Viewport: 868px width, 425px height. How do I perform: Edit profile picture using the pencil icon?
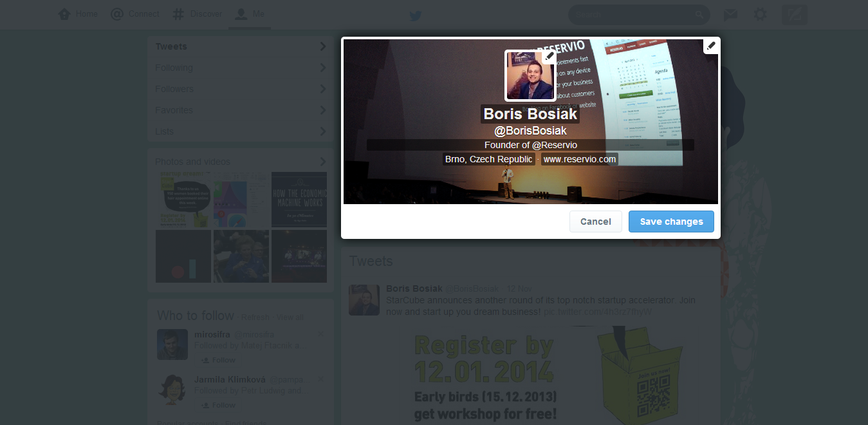point(549,57)
